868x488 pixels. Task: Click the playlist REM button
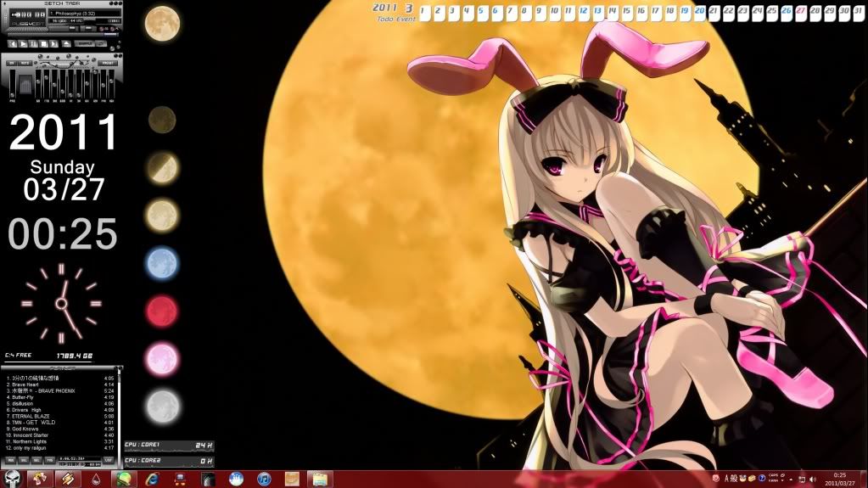point(24,460)
